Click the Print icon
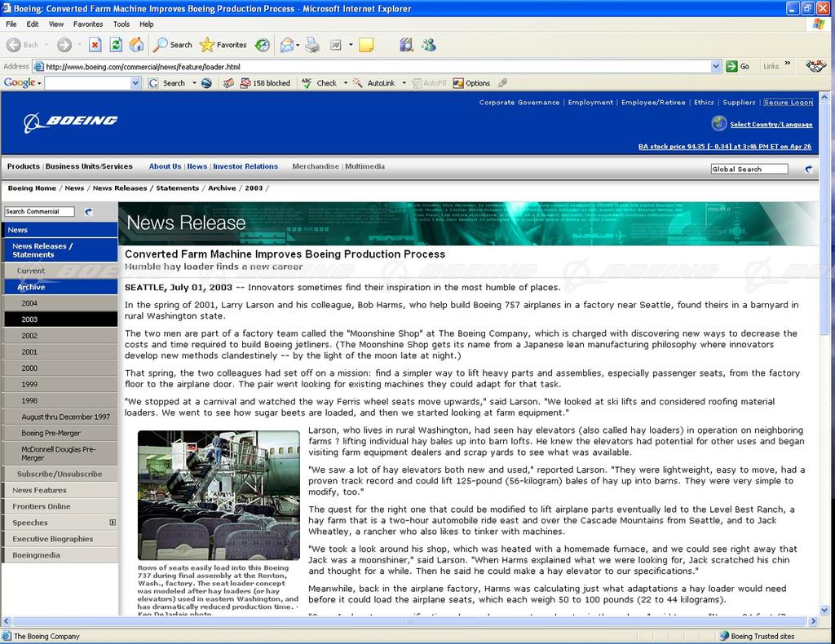835x644 pixels. 312,45
